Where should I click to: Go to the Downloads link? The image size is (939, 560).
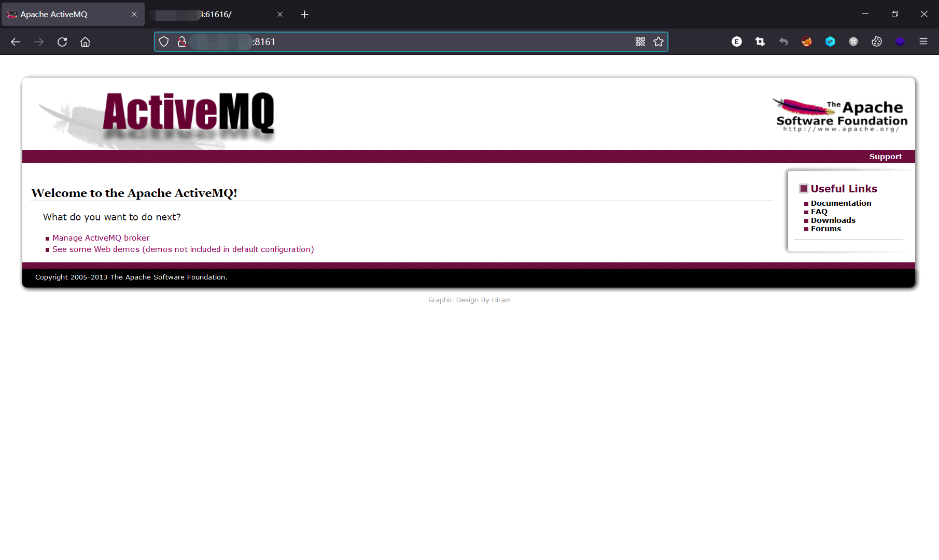pos(833,220)
